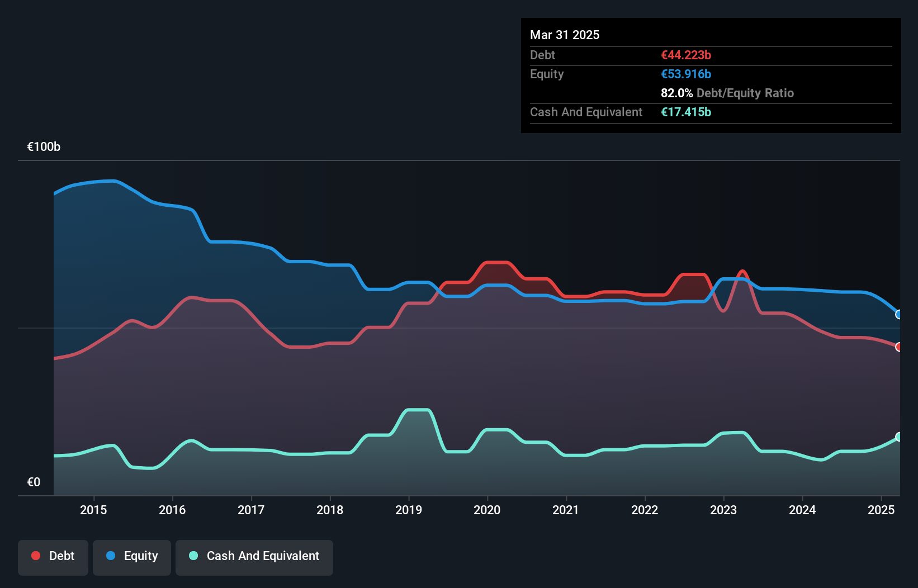The width and height of the screenshot is (918, 588).
Task: Click the 2022 x-axis label
Action: [x=645, y=510]
